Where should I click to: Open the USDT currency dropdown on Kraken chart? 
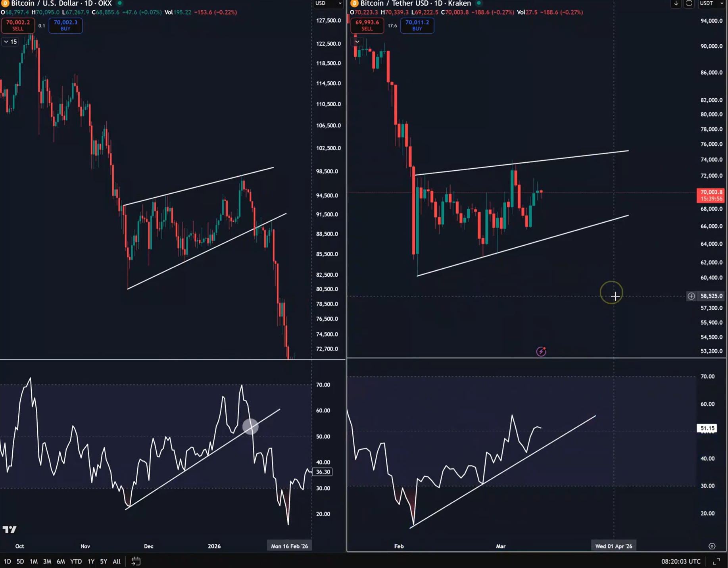(711, 4)
